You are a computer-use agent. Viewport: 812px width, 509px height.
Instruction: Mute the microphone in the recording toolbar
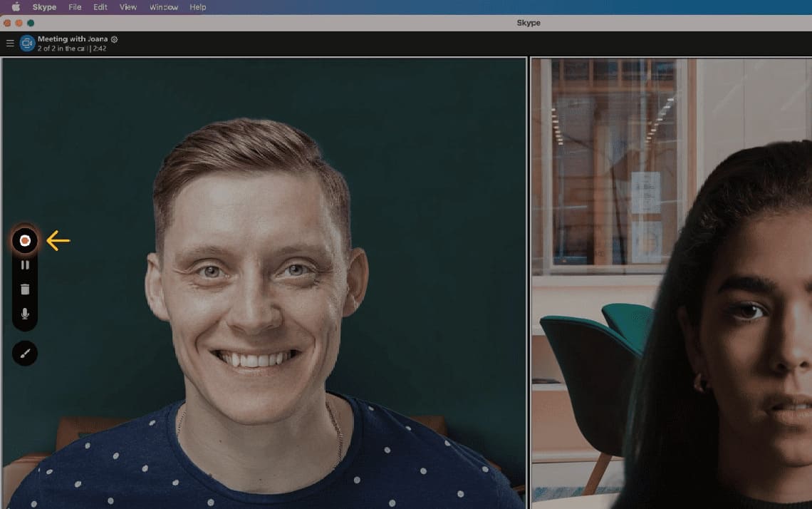tap(24, 312)
